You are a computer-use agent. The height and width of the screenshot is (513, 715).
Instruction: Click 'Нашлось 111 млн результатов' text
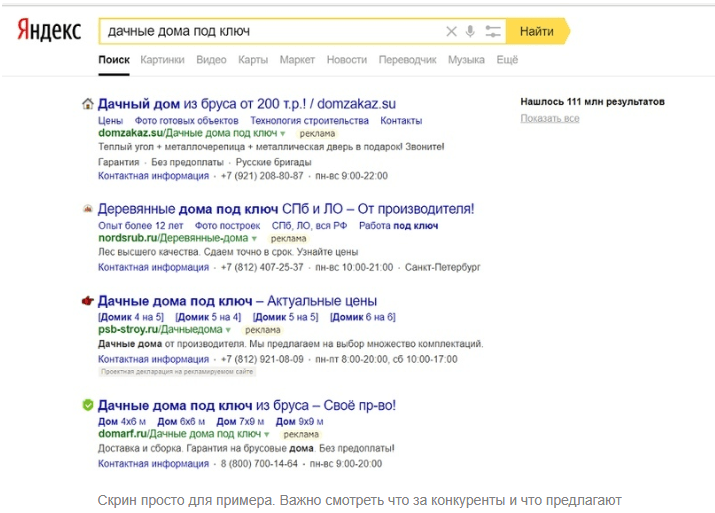click(592, 102)
